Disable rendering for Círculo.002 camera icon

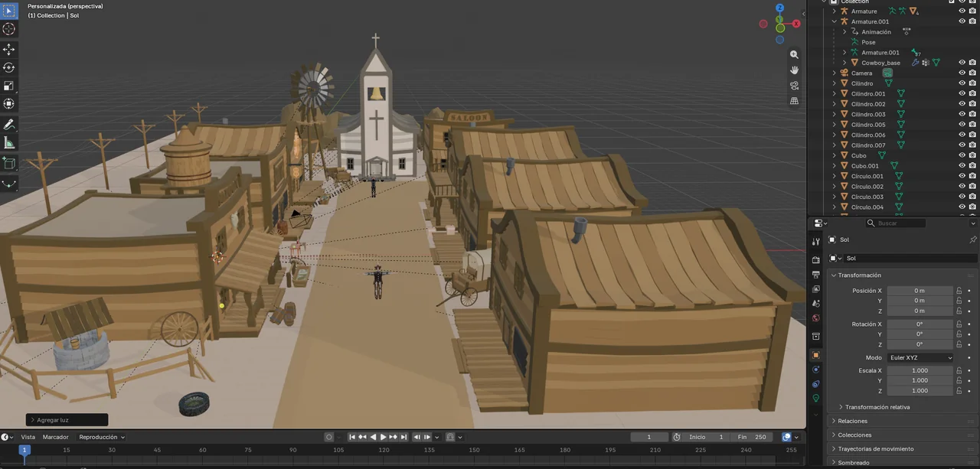click(972, 187)
